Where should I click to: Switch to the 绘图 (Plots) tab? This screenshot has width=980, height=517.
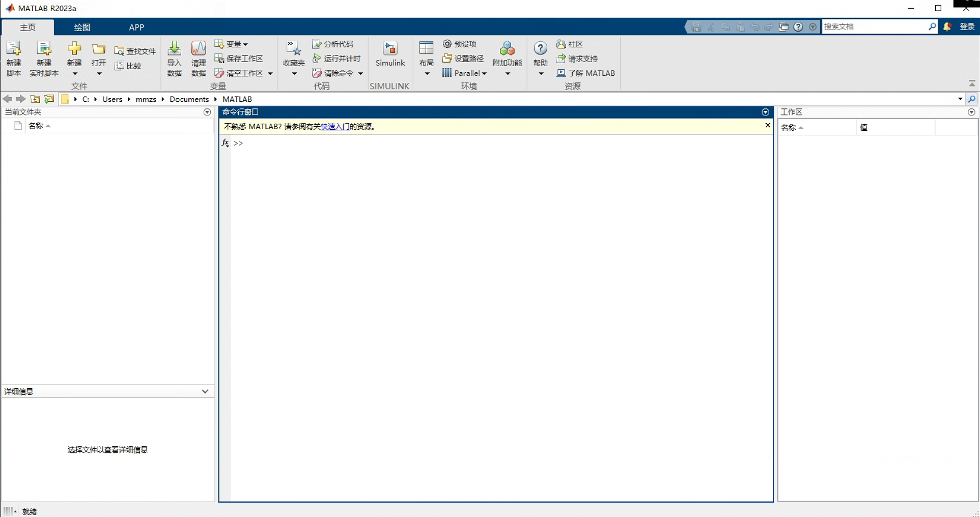(x=82, y=27)
